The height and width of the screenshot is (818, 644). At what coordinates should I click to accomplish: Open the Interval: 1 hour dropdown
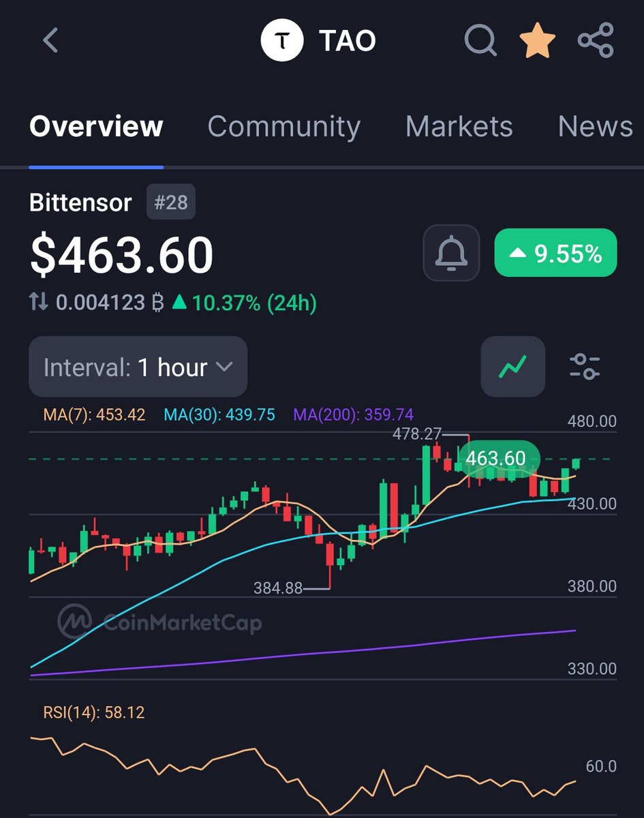click(x=138, y=367)
